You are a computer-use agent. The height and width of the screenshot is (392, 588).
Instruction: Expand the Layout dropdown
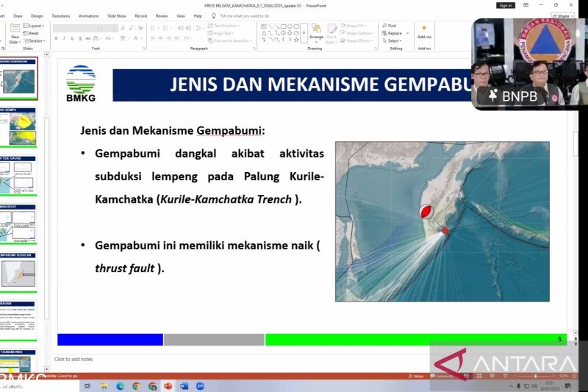35,26
